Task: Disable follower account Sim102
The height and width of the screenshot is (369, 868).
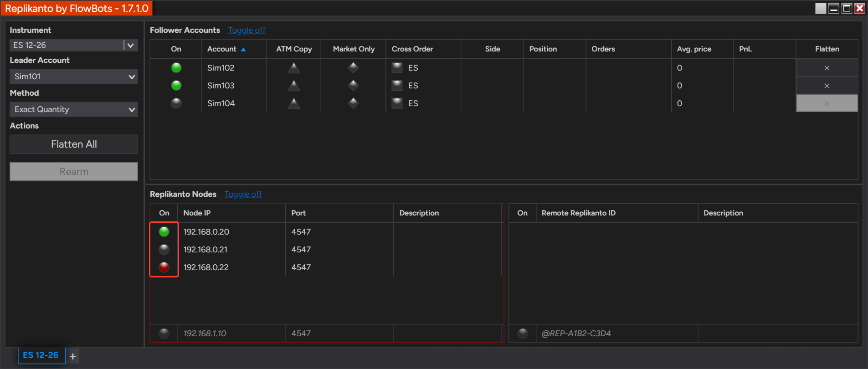Action: tap(176, 68)
